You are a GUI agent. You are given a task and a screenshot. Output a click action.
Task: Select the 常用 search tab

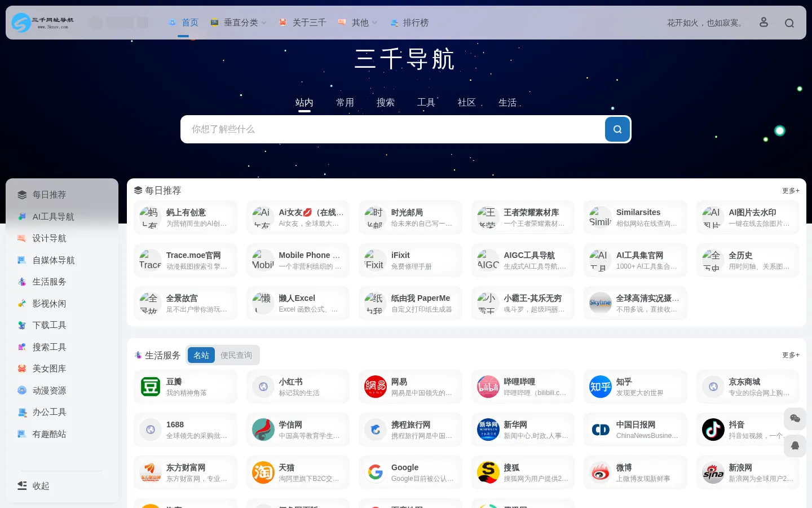[x=345, y=102]
